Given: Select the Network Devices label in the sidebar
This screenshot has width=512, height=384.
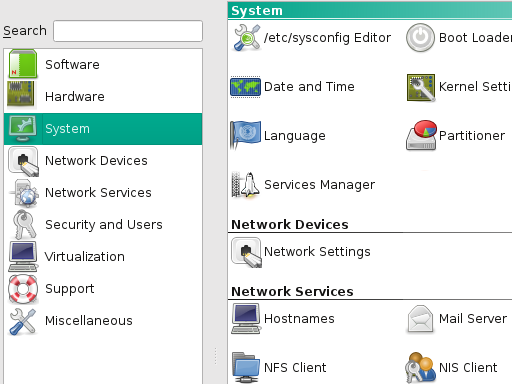Looking at the screenshot, I should coord(96,160).
